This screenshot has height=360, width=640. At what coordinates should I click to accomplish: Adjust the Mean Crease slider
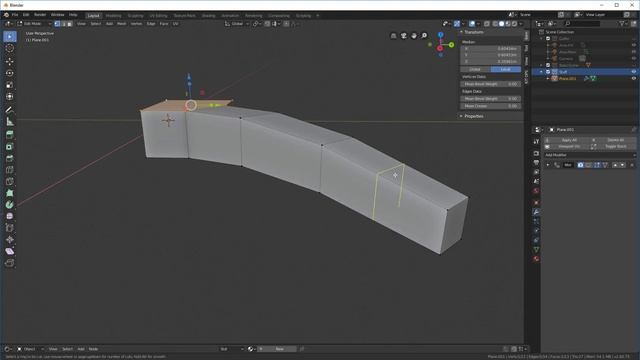[491, 106]
